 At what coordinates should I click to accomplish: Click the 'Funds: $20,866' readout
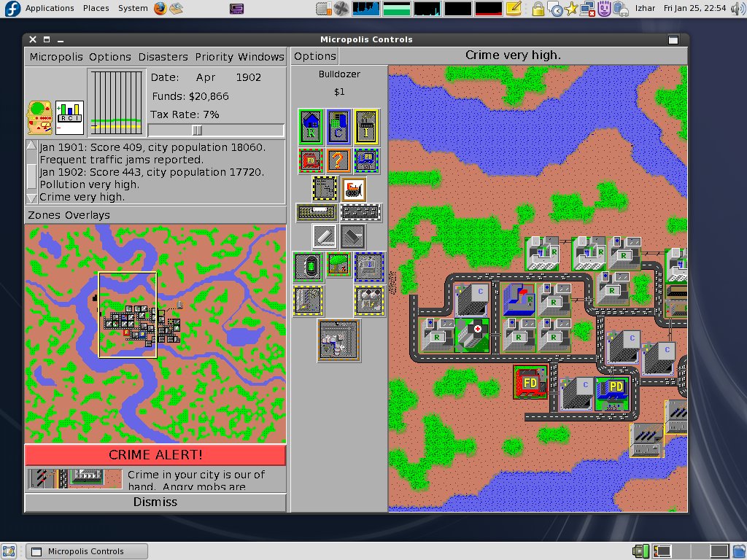pos(190,96)
